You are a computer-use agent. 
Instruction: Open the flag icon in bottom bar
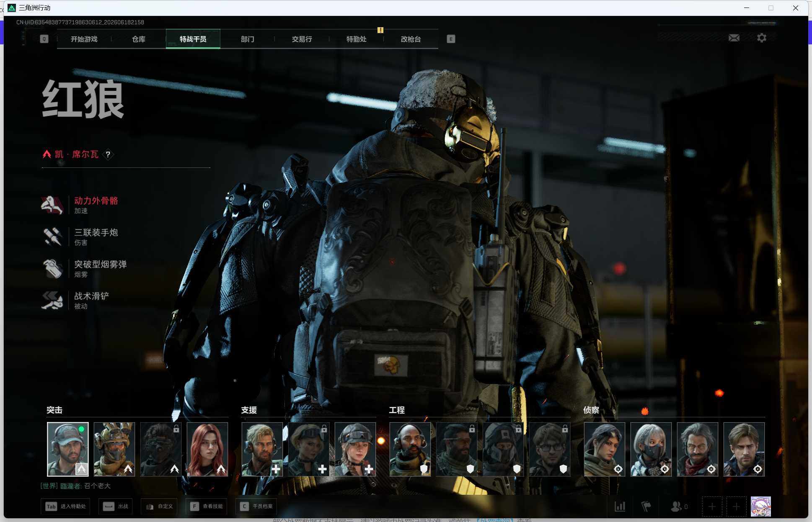tap(646, 507)
